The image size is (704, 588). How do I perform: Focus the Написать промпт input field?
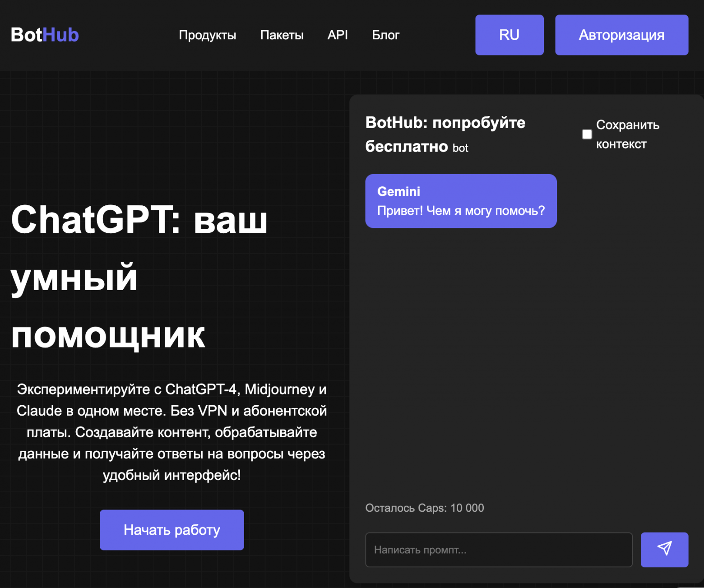[499, 550]
